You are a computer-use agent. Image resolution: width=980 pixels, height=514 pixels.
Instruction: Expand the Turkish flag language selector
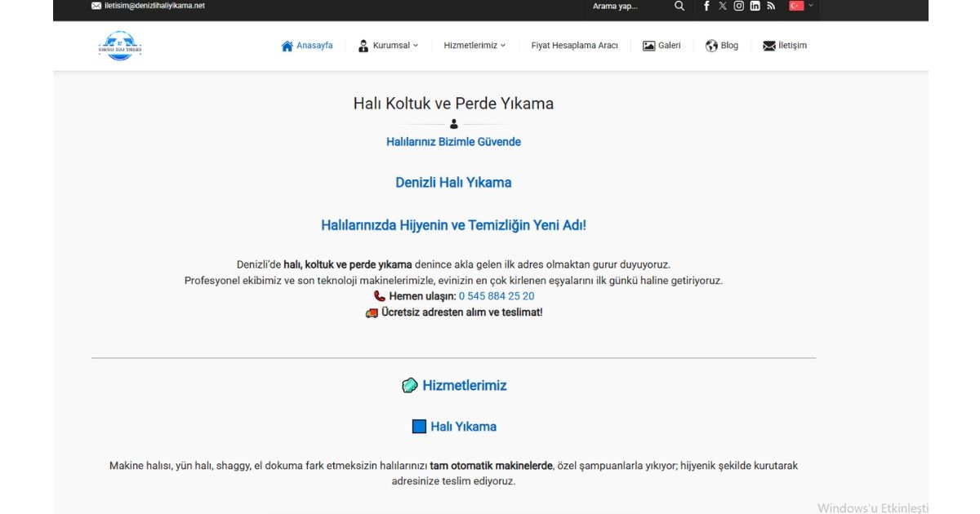[800, 6]
